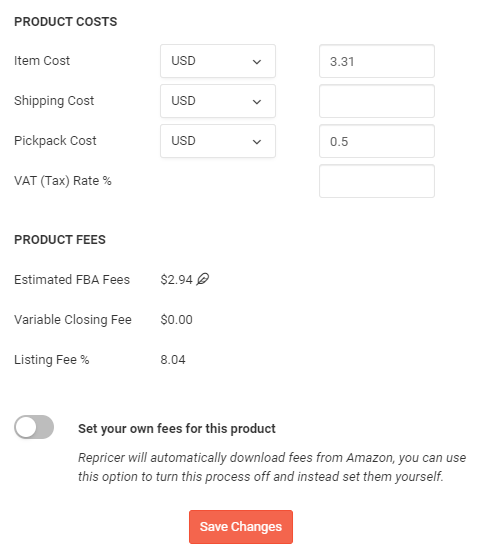
Task: Click the 8.04 Listing Fee % value
Action: pyautogui.click(x=173, y=360)
